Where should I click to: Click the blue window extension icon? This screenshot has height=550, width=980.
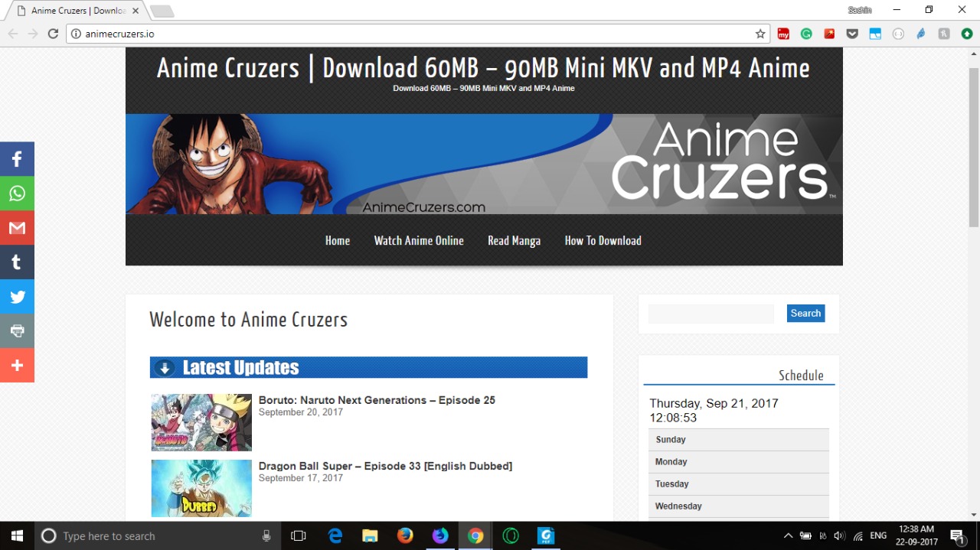tap(875, 34)
